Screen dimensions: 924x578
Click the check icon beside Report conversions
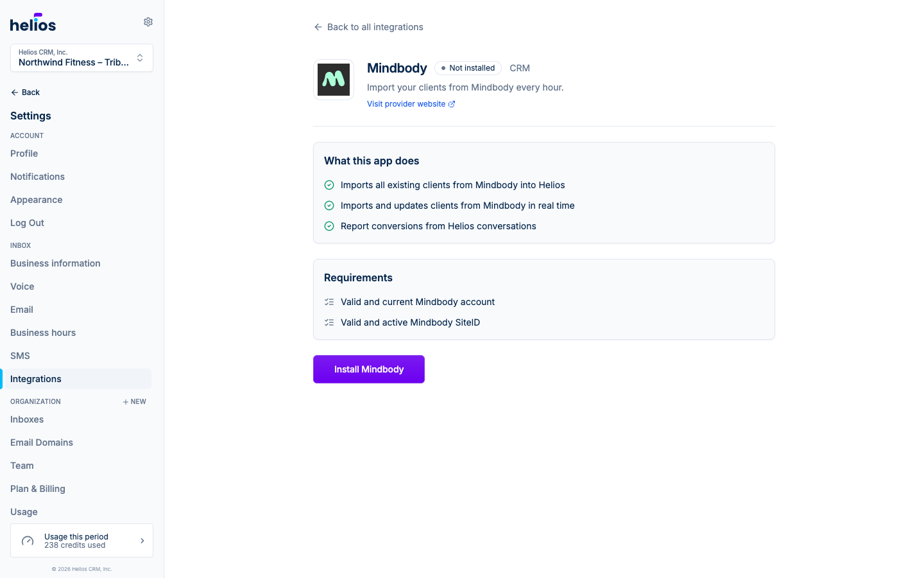click(x=329, y=226)
